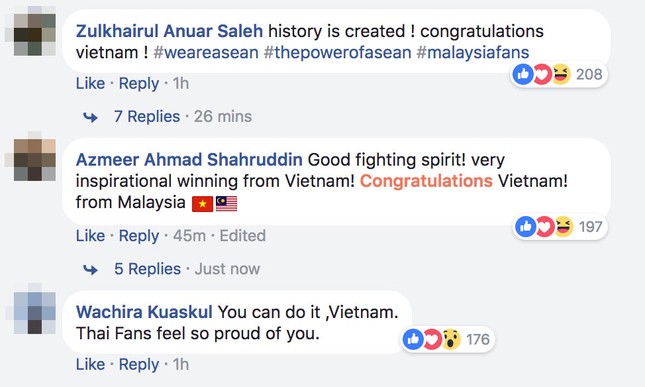Open the #weareasean hashtag

tap(206, 53)
